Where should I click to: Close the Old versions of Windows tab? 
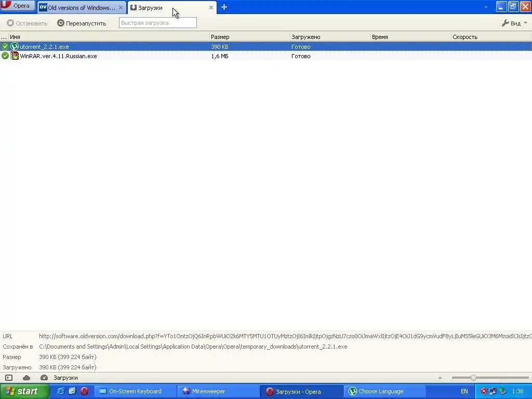[x=121, y=7]
